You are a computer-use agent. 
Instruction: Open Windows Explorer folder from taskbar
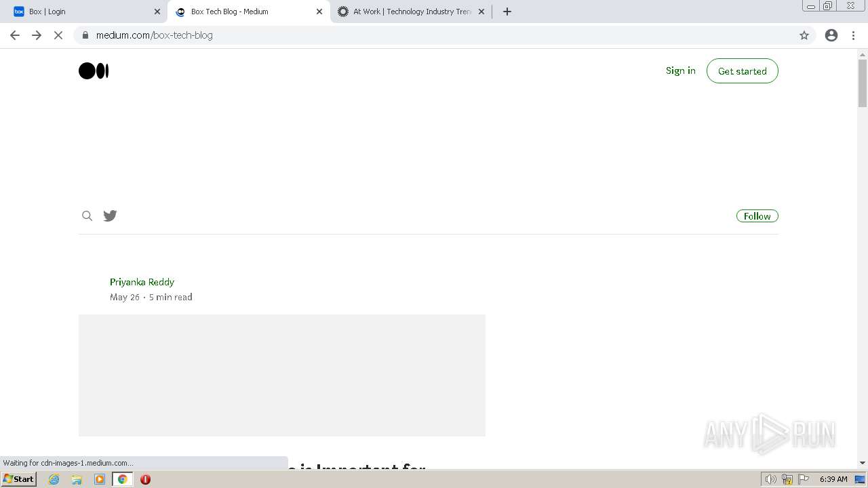coord(77,479)
